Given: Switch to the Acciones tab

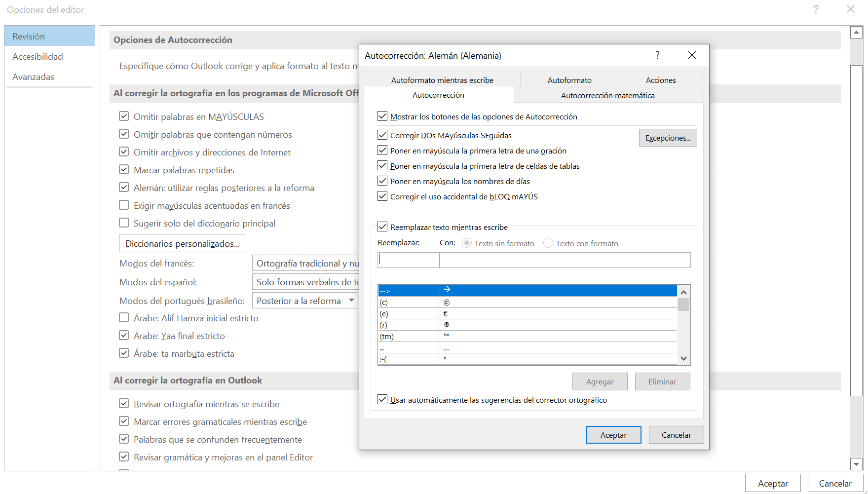Looking at the screenshot, I should [661, 80].
